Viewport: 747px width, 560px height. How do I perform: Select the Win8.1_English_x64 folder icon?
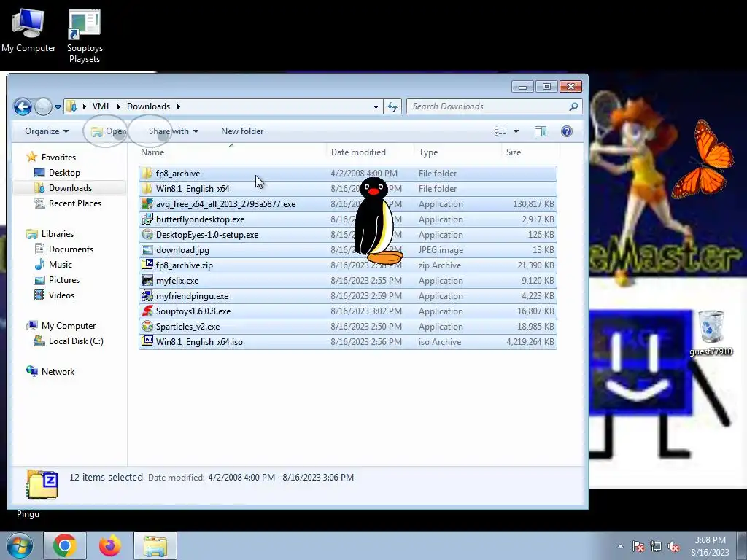pos(147,189)
